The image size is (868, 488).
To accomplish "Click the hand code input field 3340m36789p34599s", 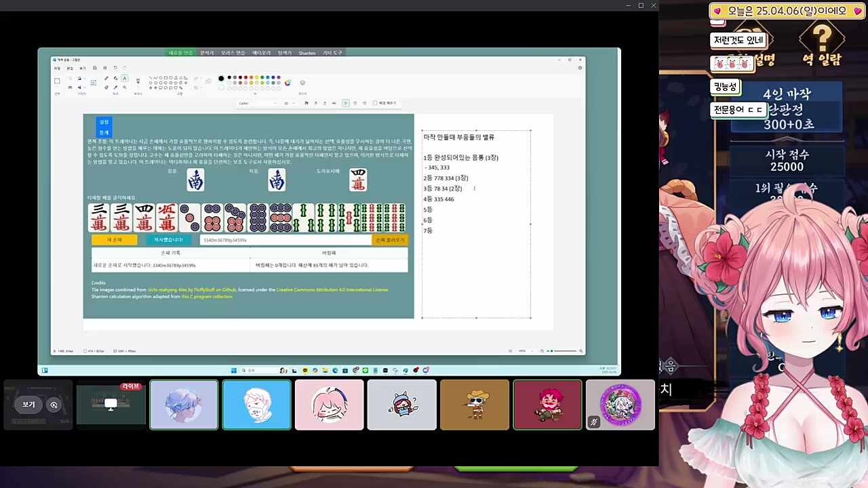I will 285,240.
